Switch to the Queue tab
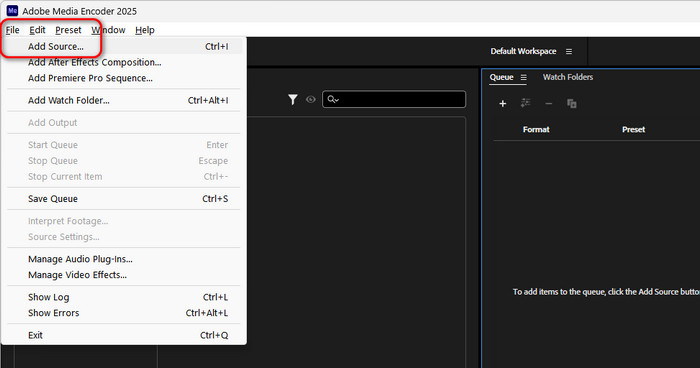The image size is (700, 368). [x=501, y=77]
